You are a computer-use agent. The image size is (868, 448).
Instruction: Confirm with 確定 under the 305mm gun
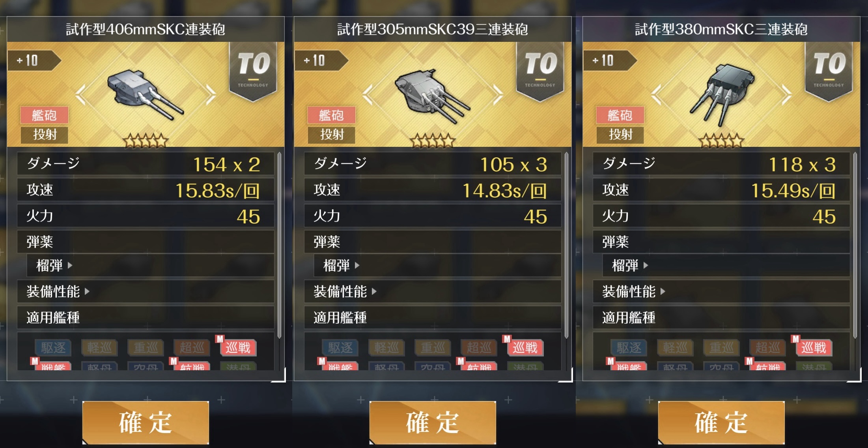click(433, 423)
